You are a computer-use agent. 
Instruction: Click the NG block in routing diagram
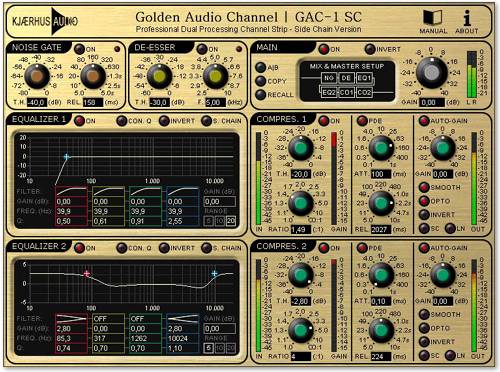tap(329, 78)
